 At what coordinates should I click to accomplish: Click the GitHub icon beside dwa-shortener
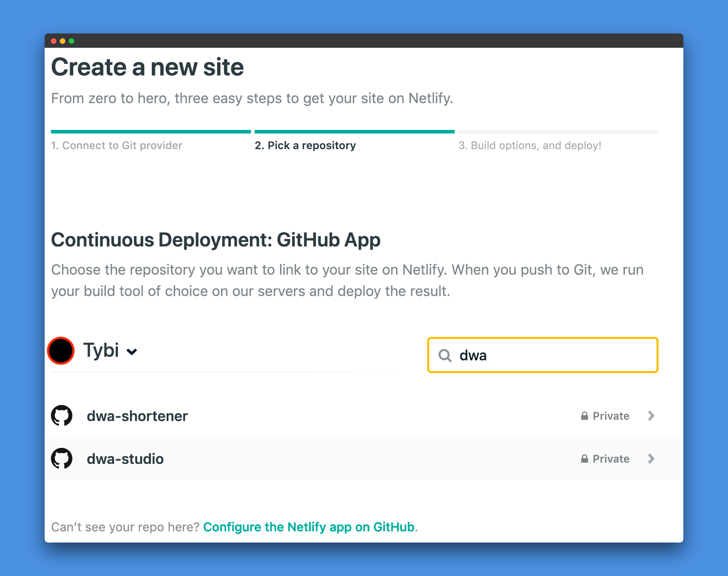click(x=62, y=416)
